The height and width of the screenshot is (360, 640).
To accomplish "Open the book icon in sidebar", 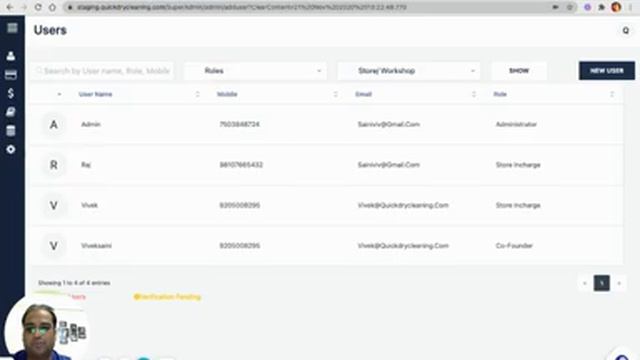I will point(11,112).
